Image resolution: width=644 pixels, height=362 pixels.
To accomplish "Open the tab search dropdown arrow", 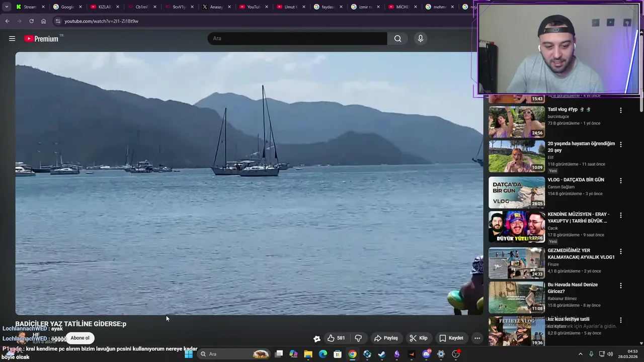I will tap(6, 7).
